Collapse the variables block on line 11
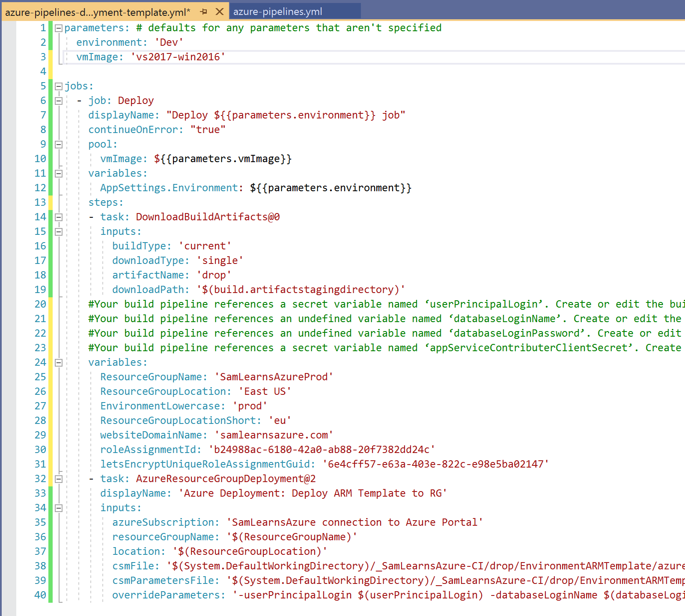This screenshot has height=616, width=685. (x=59, y=174)
